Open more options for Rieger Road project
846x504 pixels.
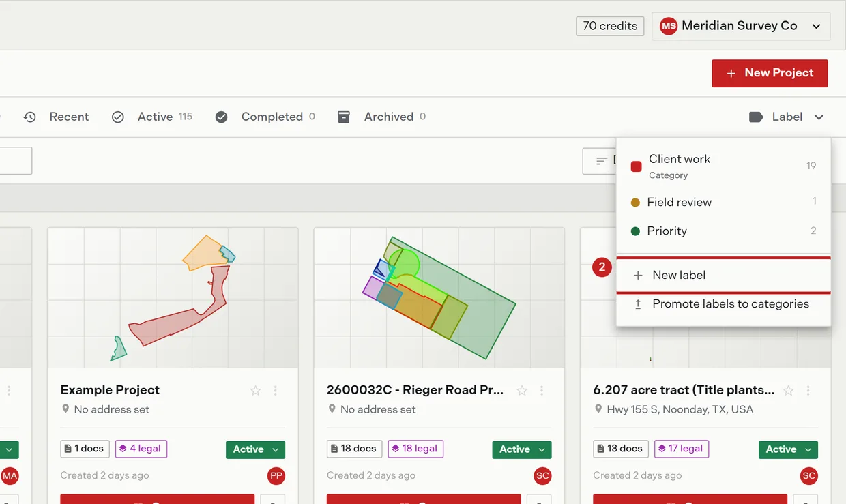[x=542, y=391]
